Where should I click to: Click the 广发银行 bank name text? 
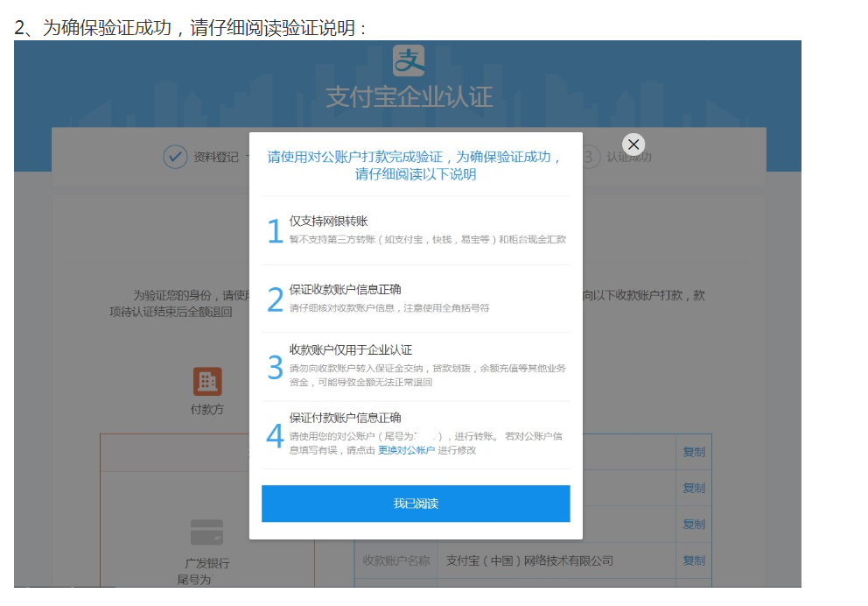click(x=207, y=563)
